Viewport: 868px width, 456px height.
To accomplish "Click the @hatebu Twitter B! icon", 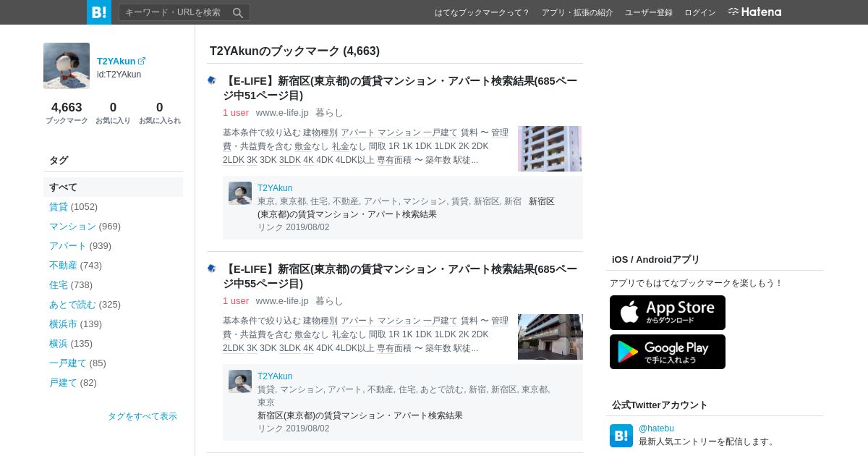I will point(621,436).
